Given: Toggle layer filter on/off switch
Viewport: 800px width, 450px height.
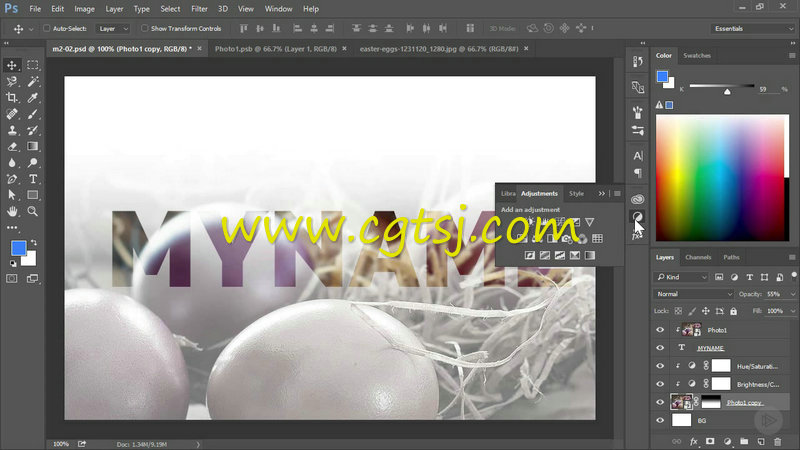Looking at the screenshot, I should click(794, 276).
